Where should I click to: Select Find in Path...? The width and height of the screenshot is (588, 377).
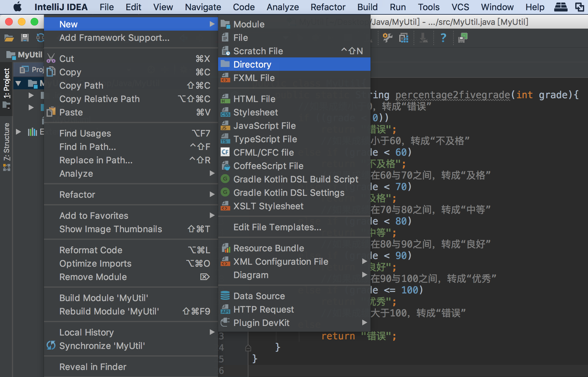click(x=131, y=147)
